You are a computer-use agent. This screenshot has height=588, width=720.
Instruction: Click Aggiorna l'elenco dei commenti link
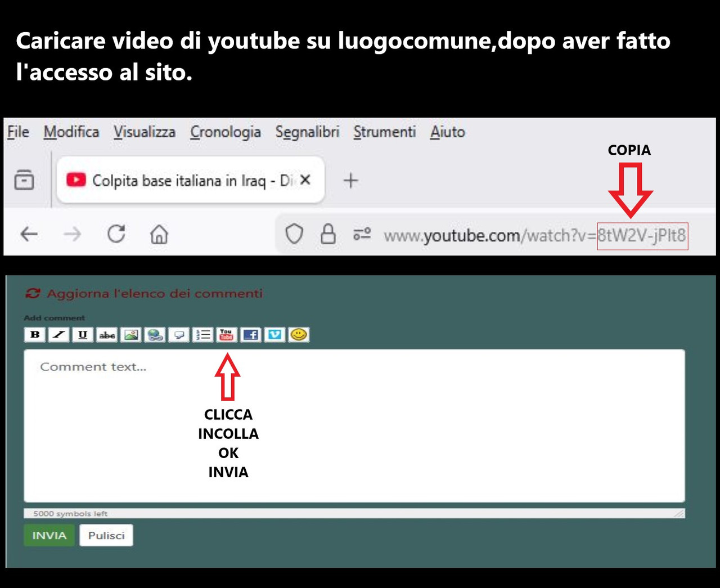click(x=155, y=293)
